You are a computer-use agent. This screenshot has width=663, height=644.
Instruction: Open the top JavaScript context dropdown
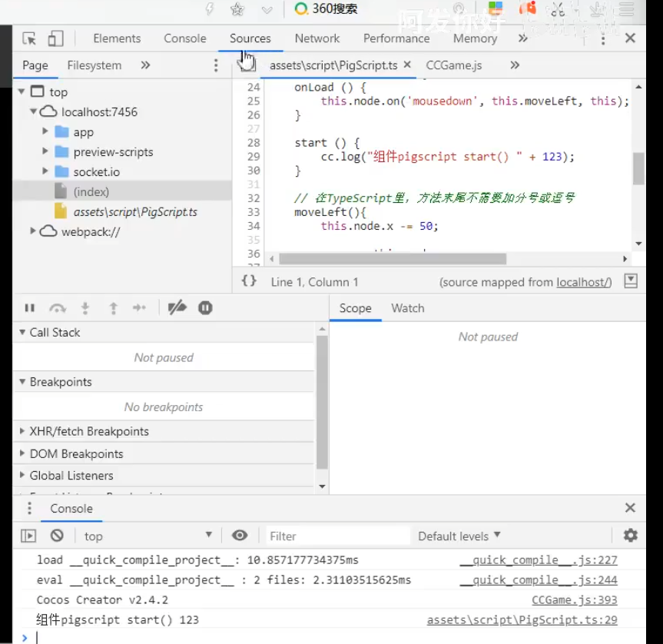(148, 536)
